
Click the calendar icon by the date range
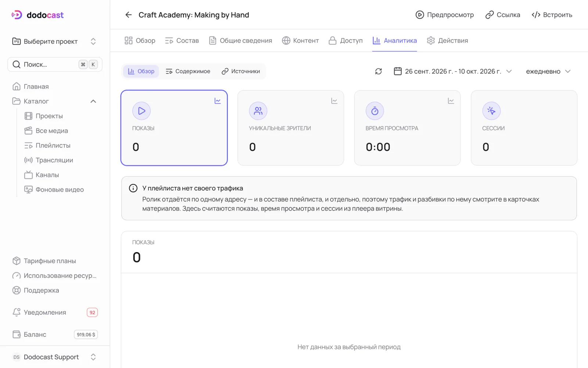(x=398, y=71)
